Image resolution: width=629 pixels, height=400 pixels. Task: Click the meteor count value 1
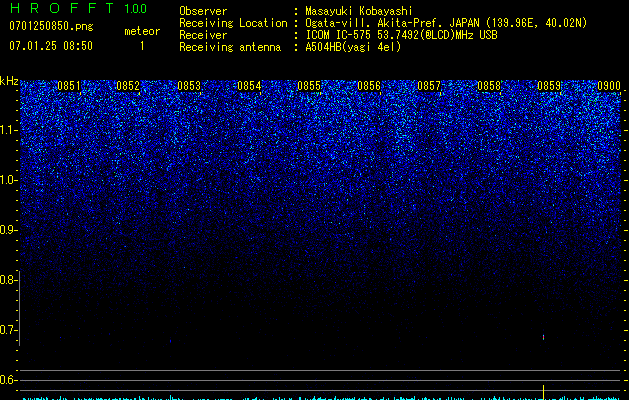point(142,46)
